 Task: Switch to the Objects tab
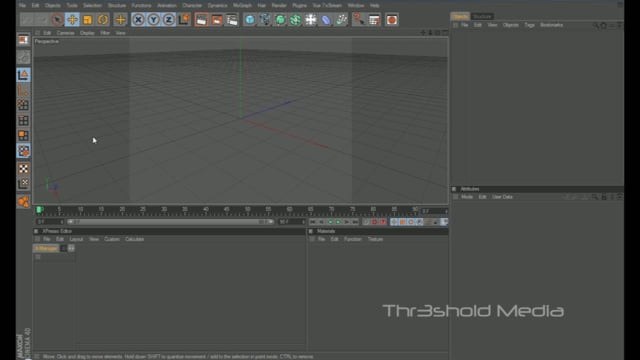coord(460,16)
